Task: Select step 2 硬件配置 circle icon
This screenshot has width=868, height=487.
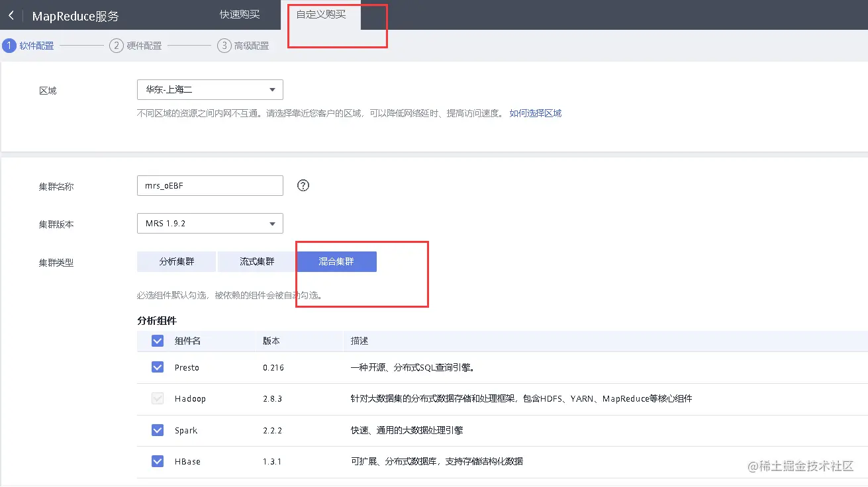Action: (117, 46)
